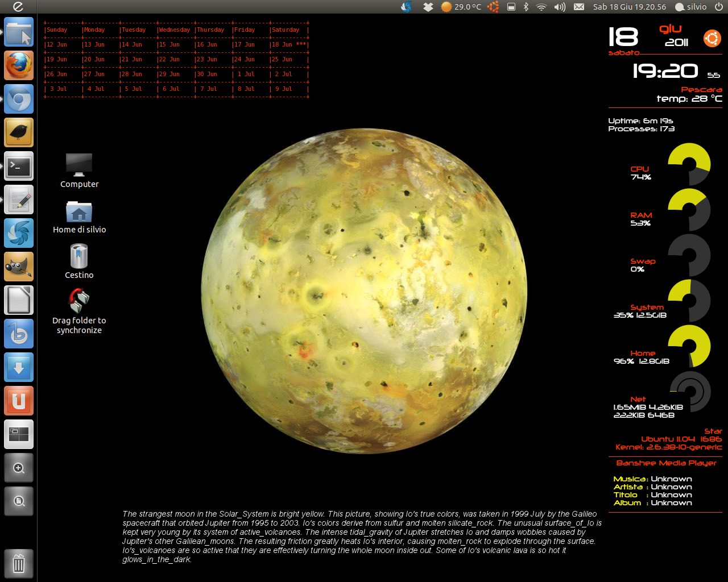This screenshot has width=728, height=582.
Task: Click the Dash logo button on the panel
Action: pos(18,7)
